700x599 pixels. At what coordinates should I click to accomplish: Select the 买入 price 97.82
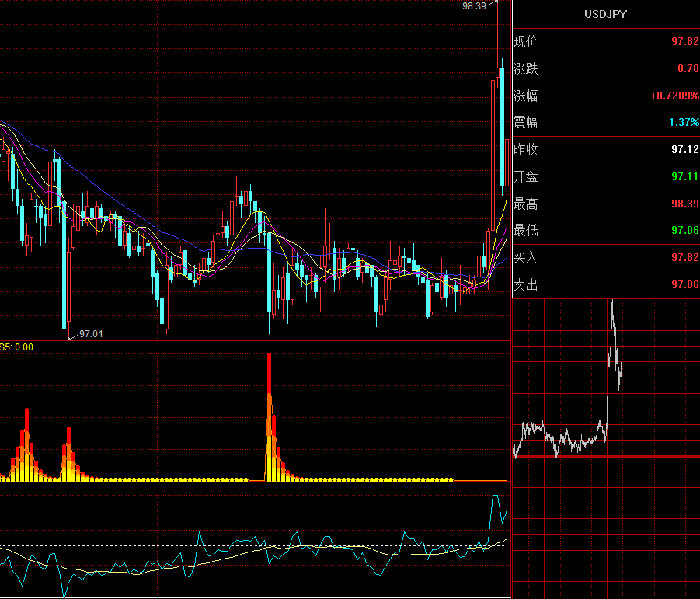point(684,257)
